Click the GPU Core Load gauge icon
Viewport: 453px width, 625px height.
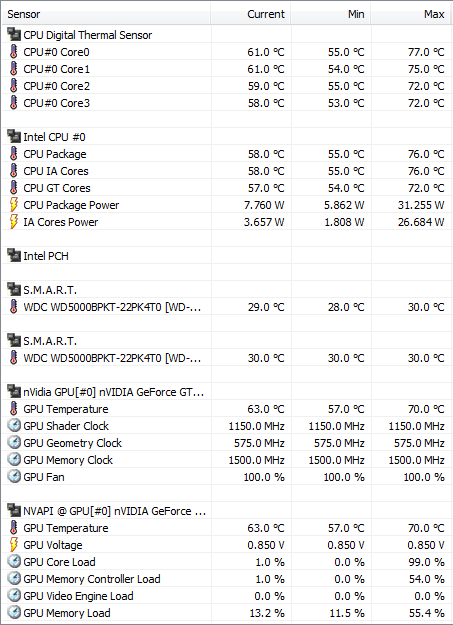coord(14,562)
